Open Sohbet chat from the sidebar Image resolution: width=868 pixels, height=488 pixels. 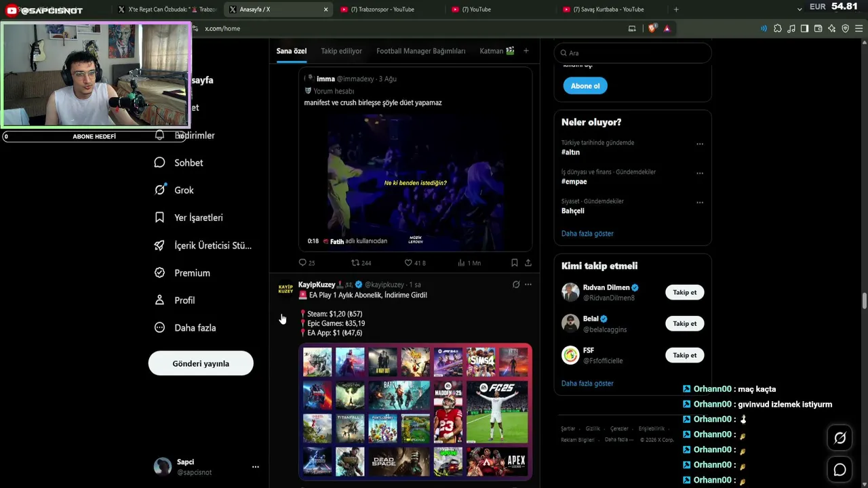tap(179, 163)
